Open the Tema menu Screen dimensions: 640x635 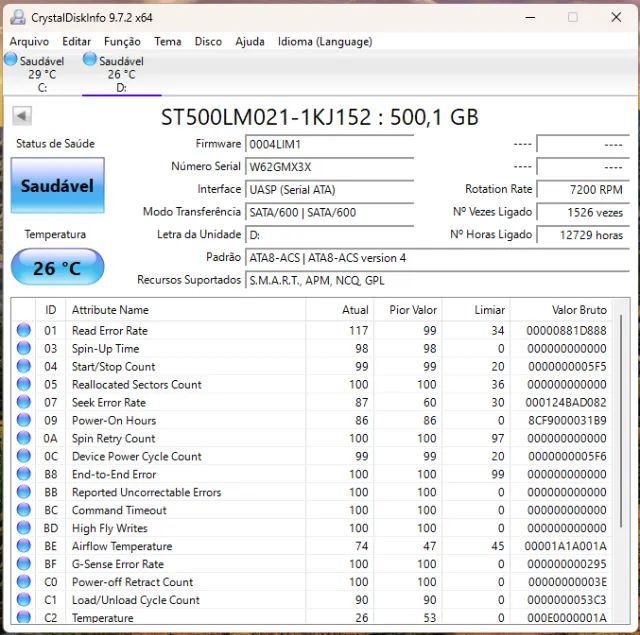pyautogui.click(x=168, y=41)
